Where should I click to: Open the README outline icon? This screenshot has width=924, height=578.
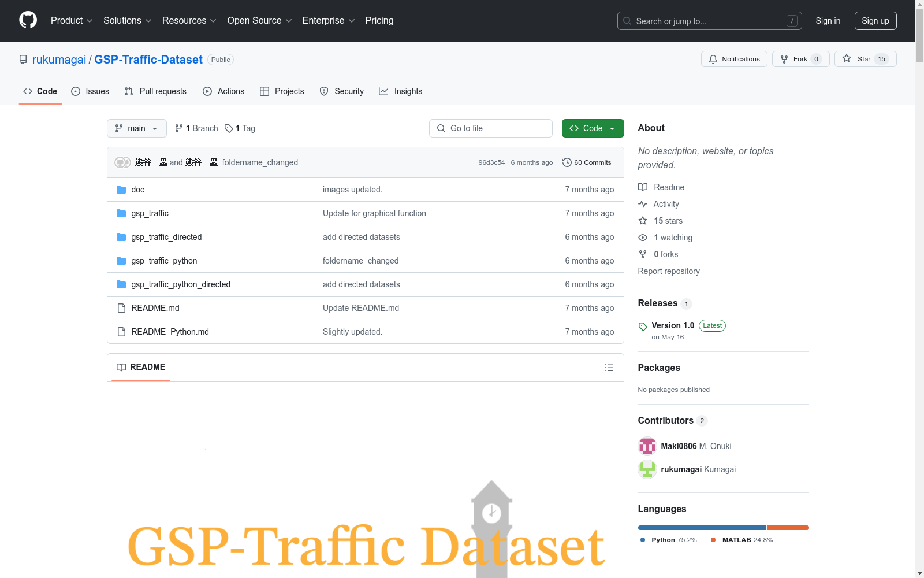tap(609, 368)
